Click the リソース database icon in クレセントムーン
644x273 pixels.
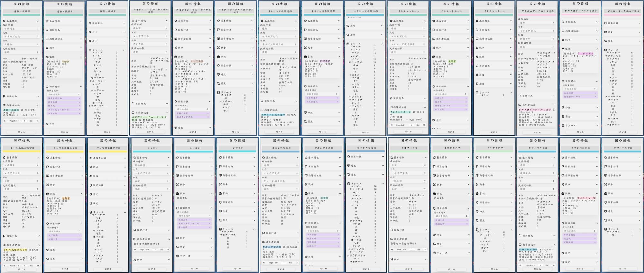tap(476, 93)
